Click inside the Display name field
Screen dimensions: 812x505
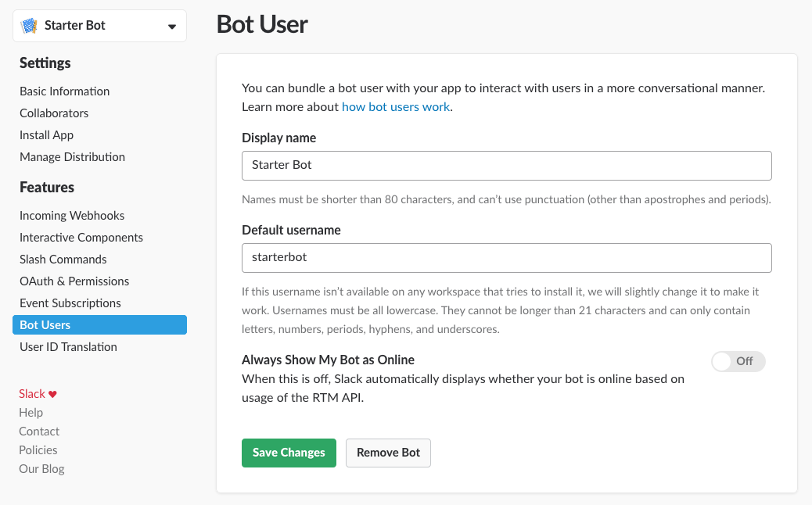(x=506, y=166)
